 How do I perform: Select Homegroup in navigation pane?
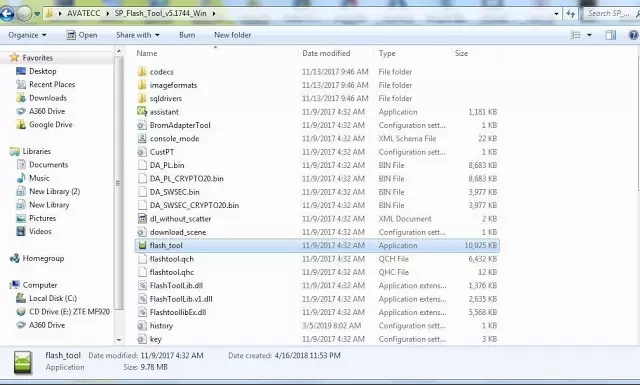click(43, 258)
